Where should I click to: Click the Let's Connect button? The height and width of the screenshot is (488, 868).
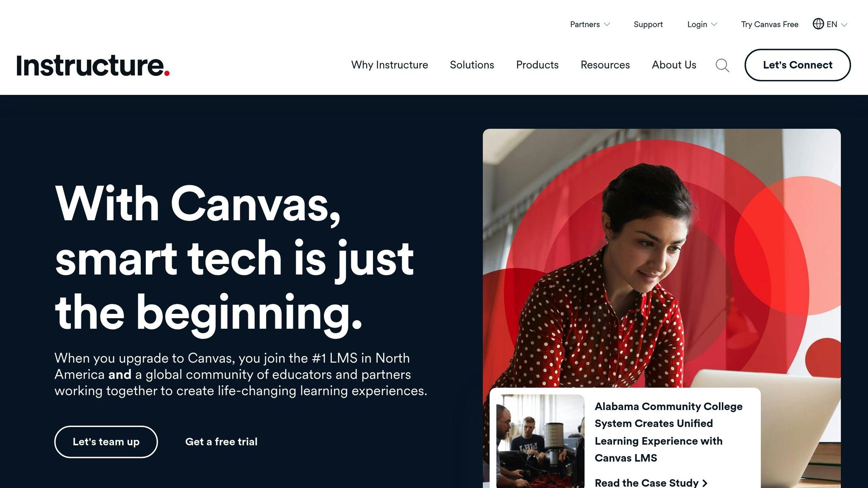[797, 65]
